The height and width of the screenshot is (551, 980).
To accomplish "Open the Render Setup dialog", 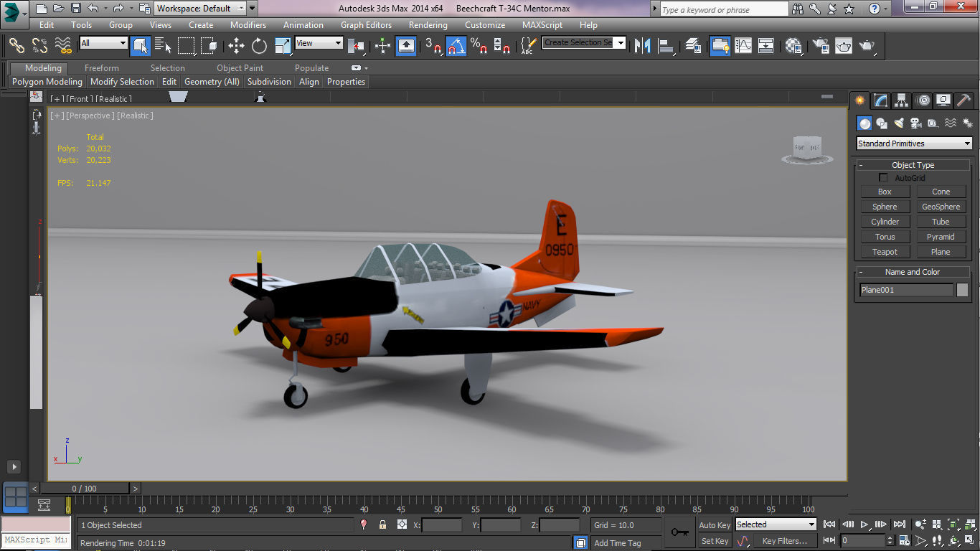I will 820,46.
